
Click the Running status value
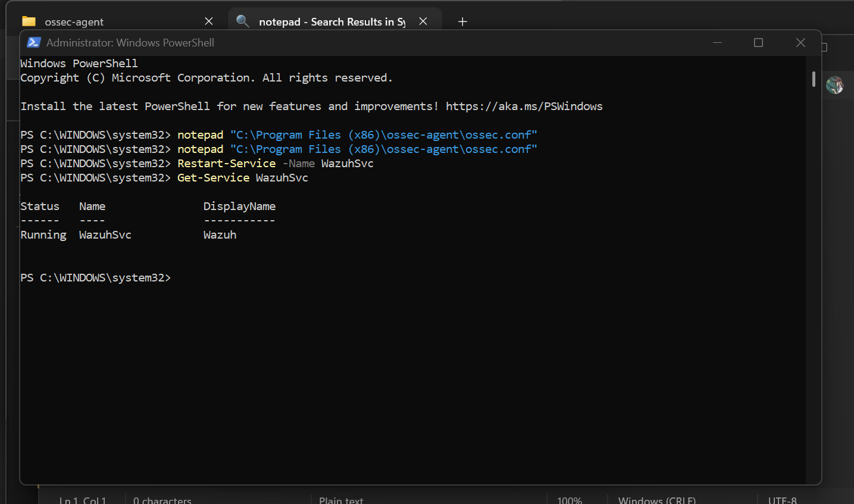tap(43, 235)
